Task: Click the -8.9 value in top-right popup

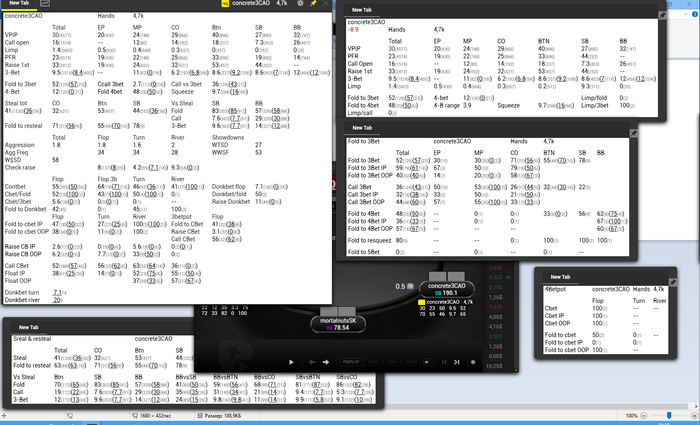Action: 353,29
